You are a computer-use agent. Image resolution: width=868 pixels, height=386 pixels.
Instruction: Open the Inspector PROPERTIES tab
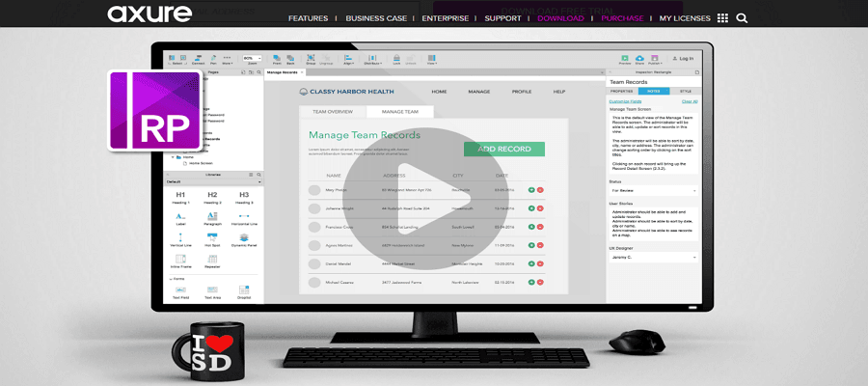622,91
